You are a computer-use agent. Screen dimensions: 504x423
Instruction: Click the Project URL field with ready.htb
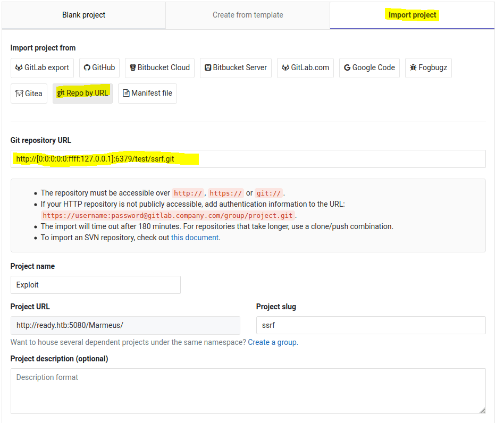point(125,325)
